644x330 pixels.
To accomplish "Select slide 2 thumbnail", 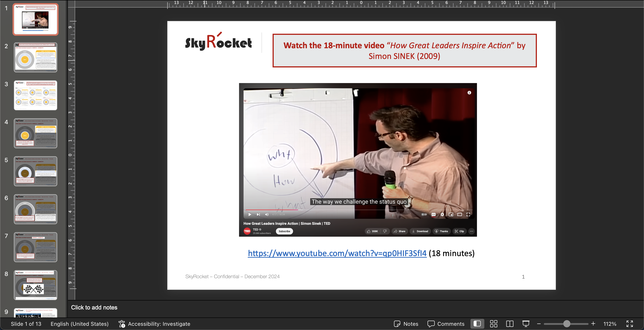I will click(36, 57).
